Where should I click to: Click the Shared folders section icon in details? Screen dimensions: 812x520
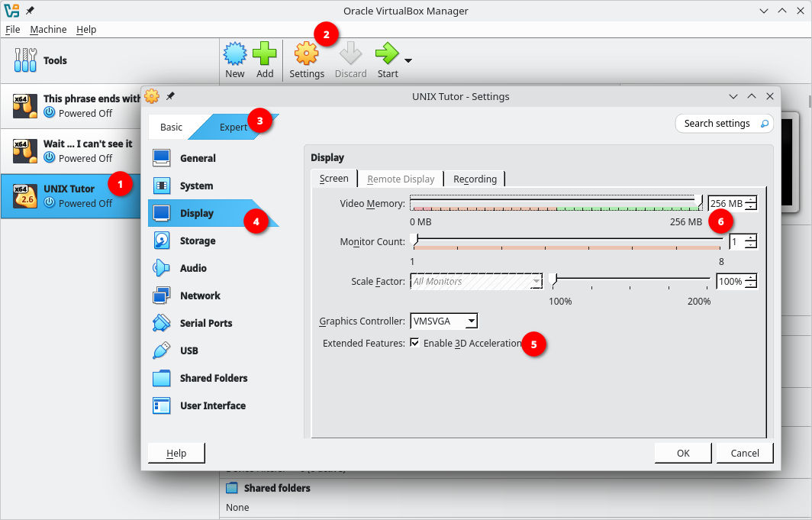coord(232,488)
